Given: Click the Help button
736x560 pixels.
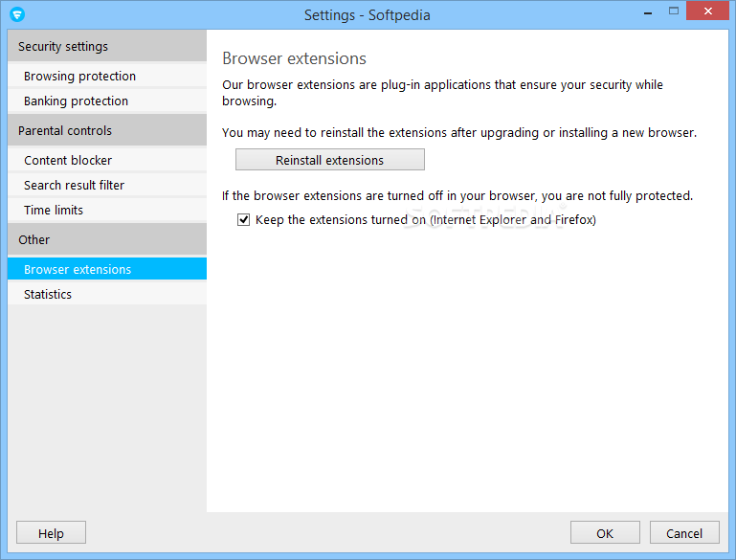Looking at the screenshot, I should (x=51, y=532).
